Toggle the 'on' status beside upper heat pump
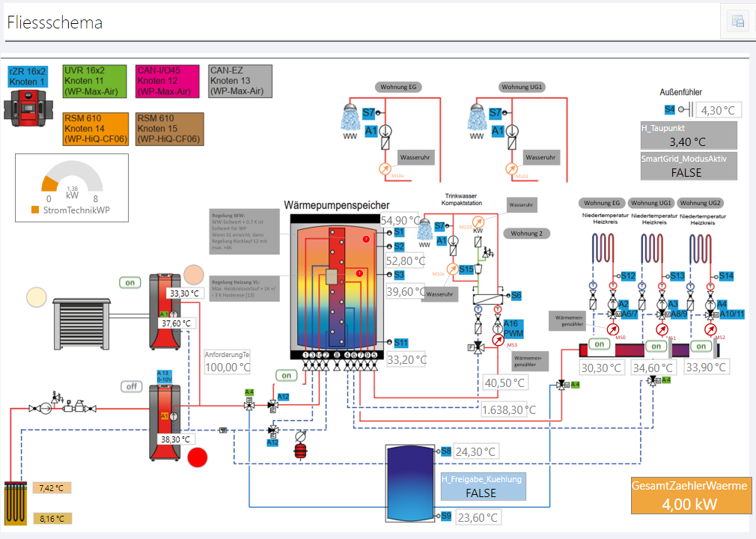The height and width of the screenshot is (539, 756). (130, 282)
